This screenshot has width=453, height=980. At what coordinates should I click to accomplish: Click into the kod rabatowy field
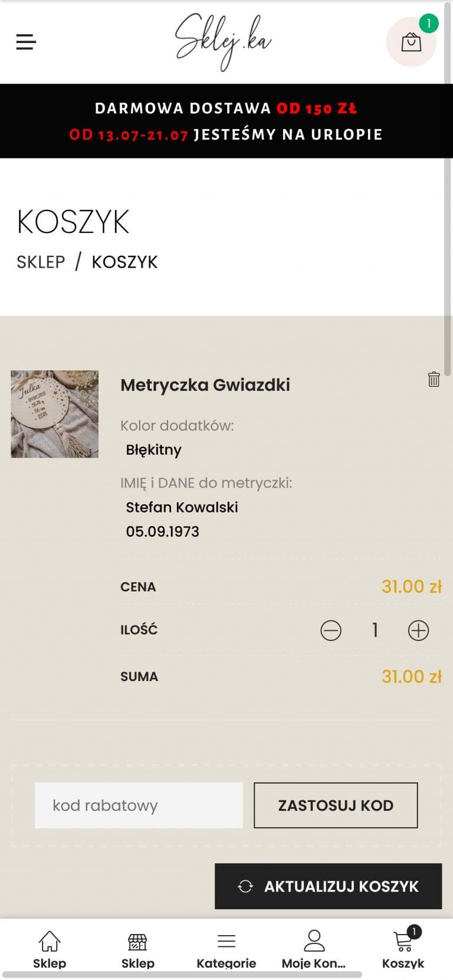139,805
